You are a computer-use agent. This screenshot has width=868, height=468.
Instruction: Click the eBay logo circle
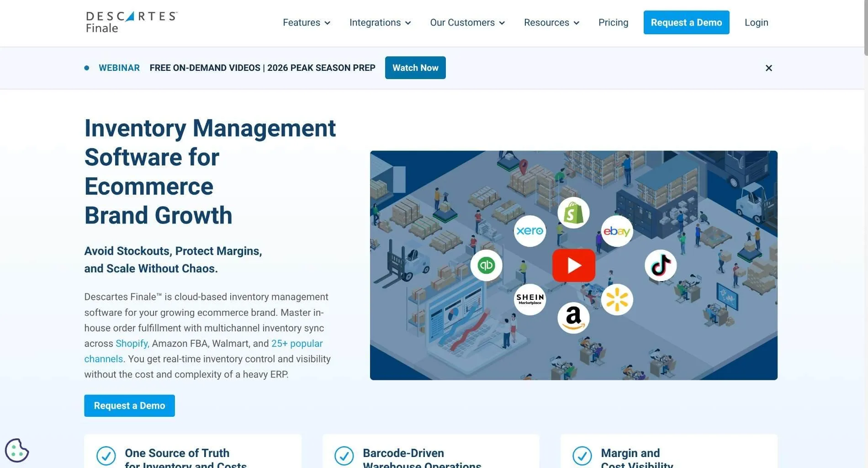pyautogui.click(x=617, y=231)
